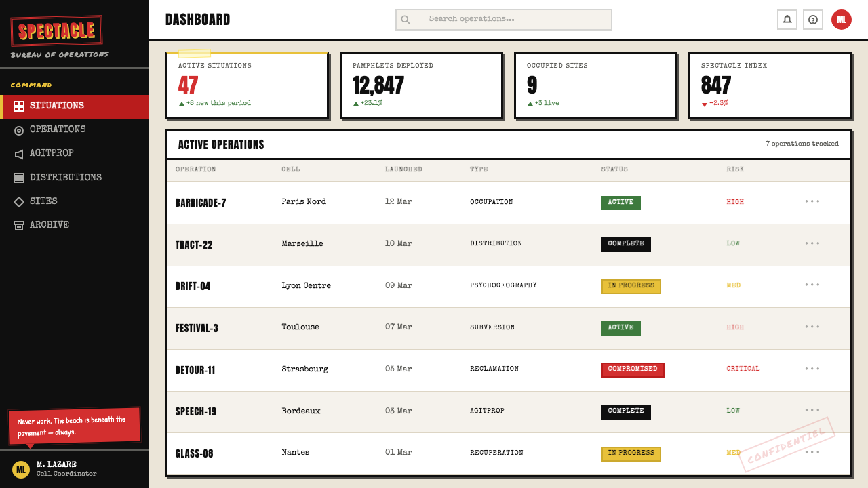Open more options for DRIFT-04

pyautogui.click(x=812, y=285)
